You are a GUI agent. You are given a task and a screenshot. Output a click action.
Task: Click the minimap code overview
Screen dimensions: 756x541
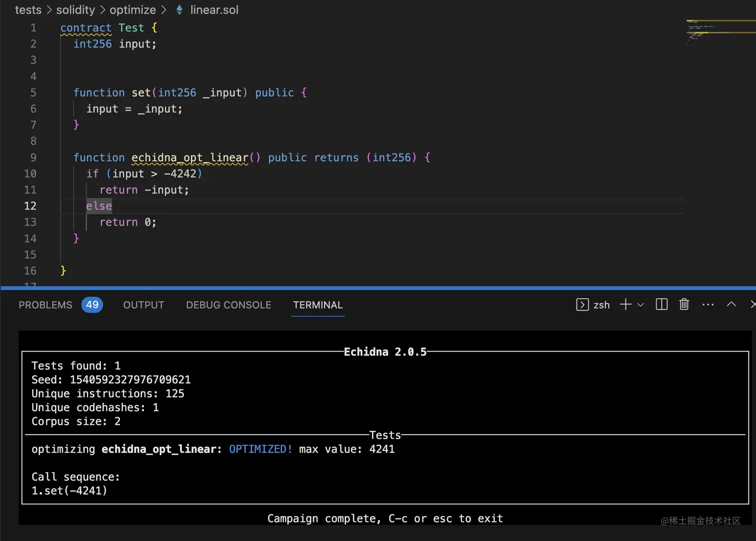720,31
